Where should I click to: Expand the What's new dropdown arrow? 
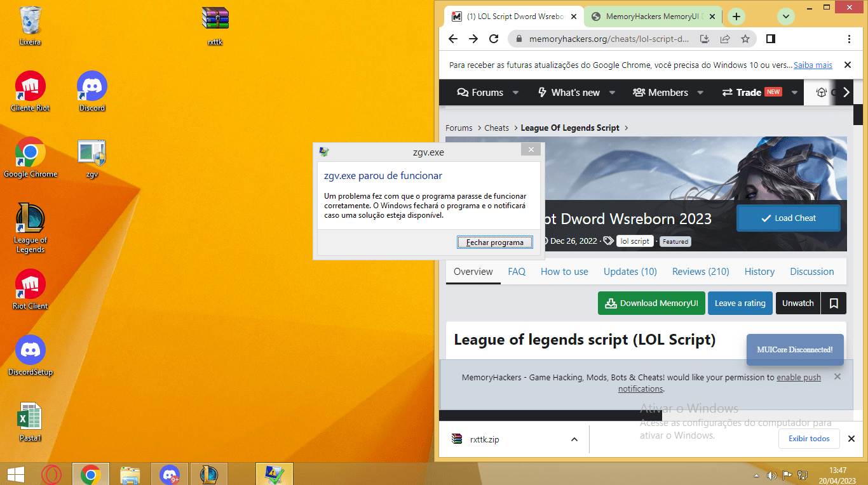(612, 93)
